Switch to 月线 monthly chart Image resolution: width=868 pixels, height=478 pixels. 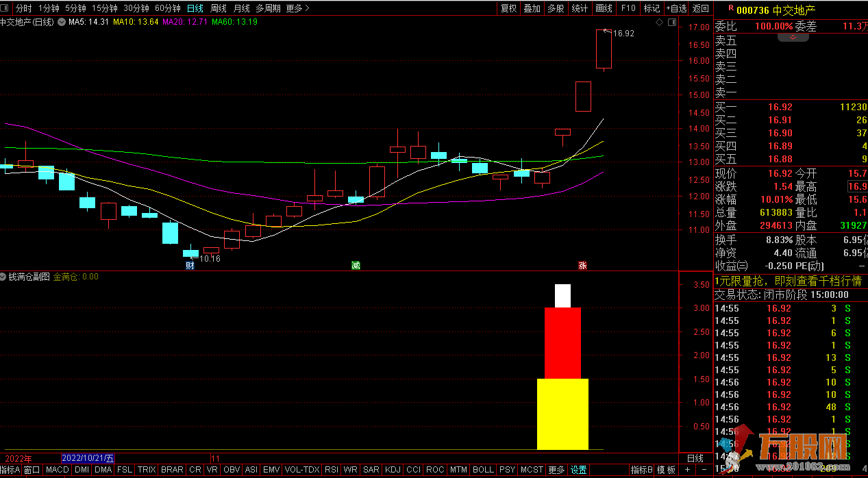pos(241,8)
